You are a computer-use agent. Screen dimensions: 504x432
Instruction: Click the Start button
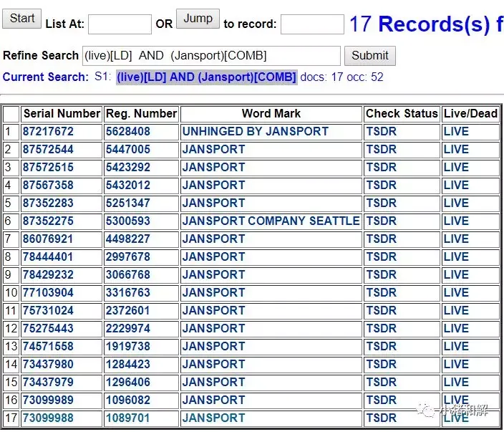[x=22, y=19]
